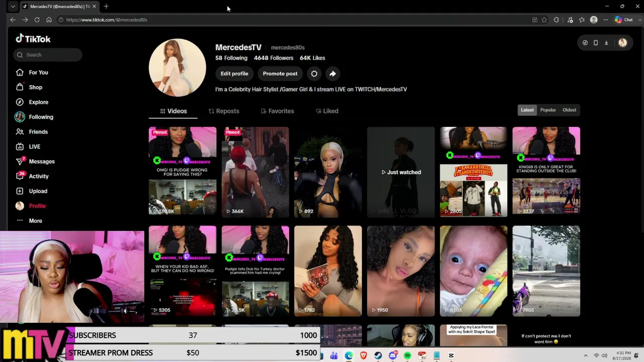
Task: Click the mobile phone app icon
Action: (596, 43)
